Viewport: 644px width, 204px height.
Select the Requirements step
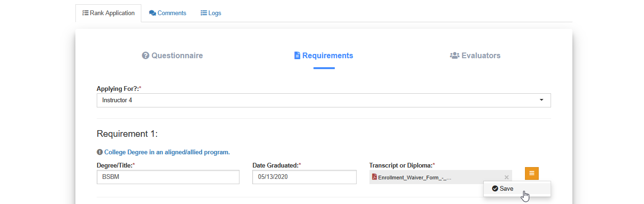coord(324,55)
